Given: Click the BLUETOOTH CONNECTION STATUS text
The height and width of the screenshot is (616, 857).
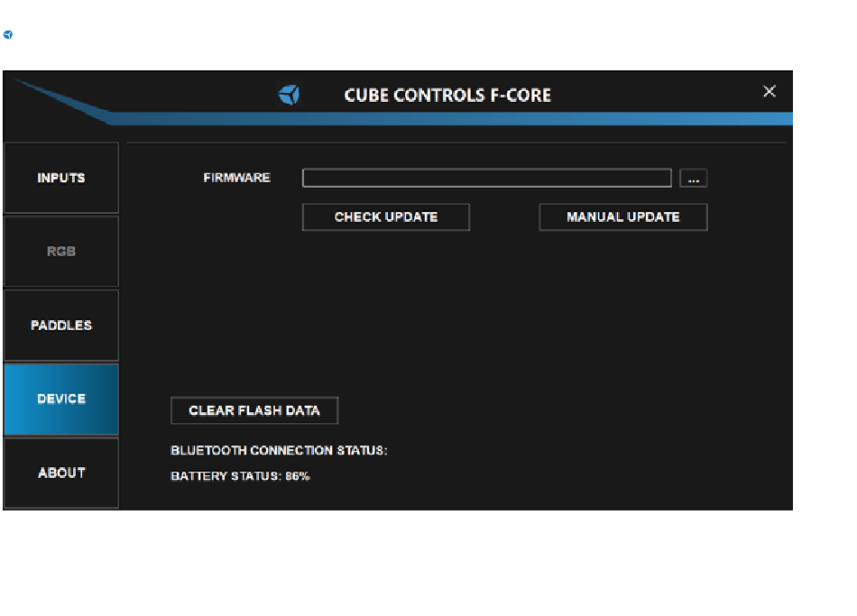Looking at the screenshot, I should point(279,450).
